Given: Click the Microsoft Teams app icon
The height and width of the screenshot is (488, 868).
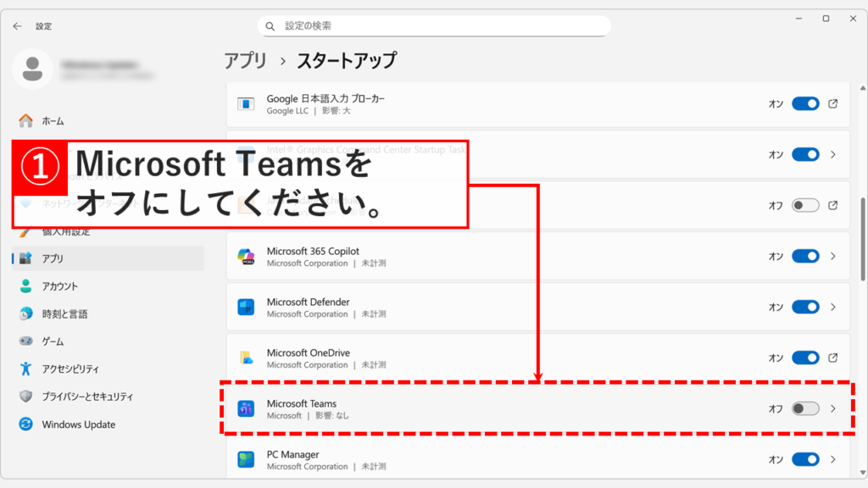Looking at the screenshot, I should (248, 409).
